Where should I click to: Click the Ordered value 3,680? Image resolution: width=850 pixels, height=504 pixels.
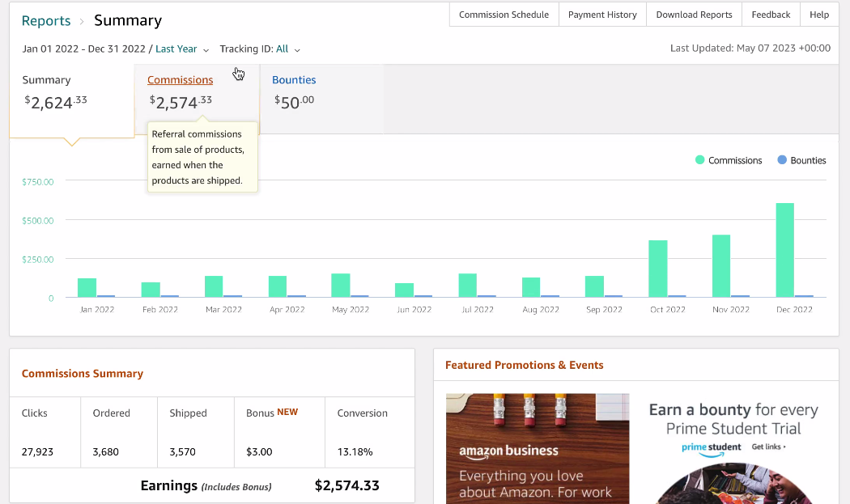[x=106, y=452]
